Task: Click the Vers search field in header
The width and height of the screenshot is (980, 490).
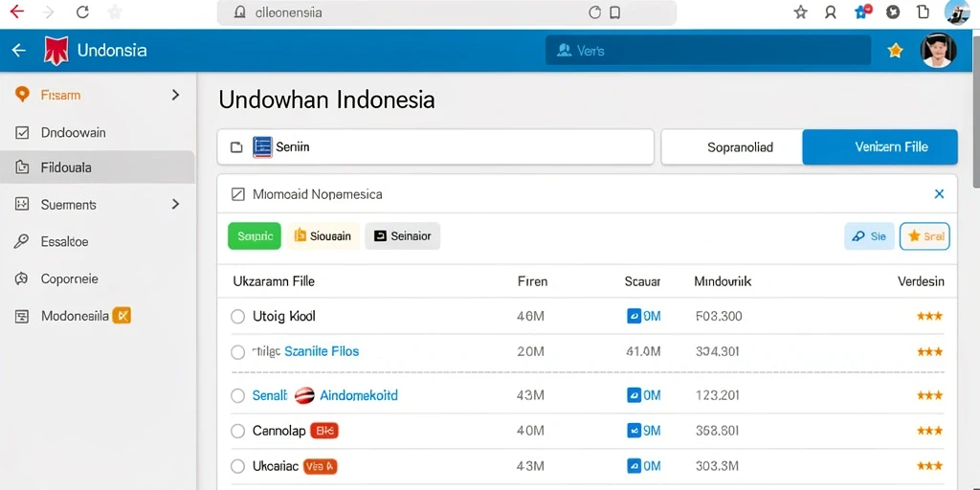Action: (708, 51)
